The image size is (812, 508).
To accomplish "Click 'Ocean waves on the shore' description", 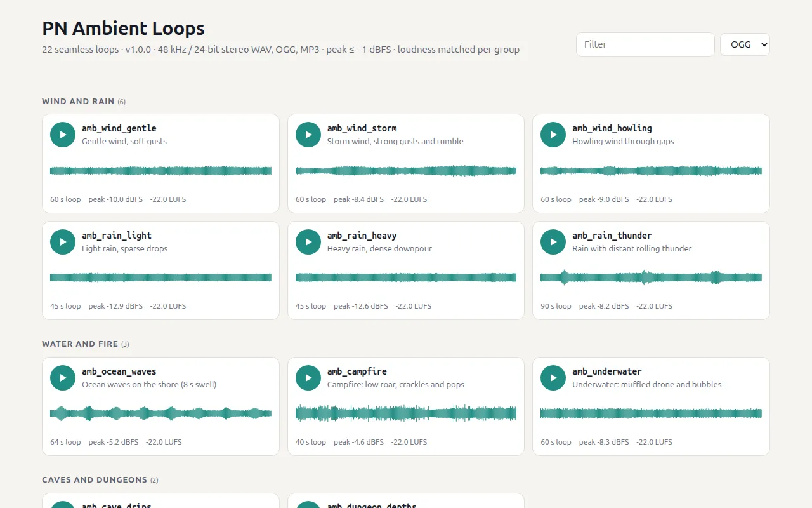I will click(x=149, y=385).
